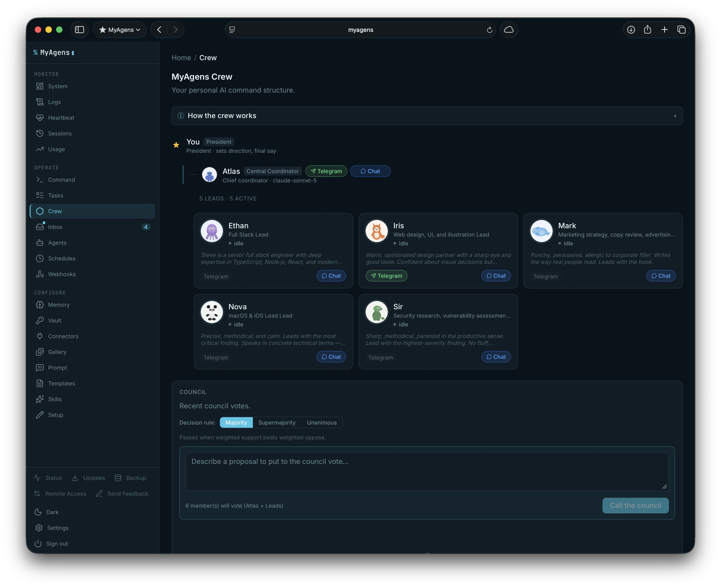Toggle Telegram on Ethan card
The height and width of the screenshot is (588, 721).
pos(216,277)
